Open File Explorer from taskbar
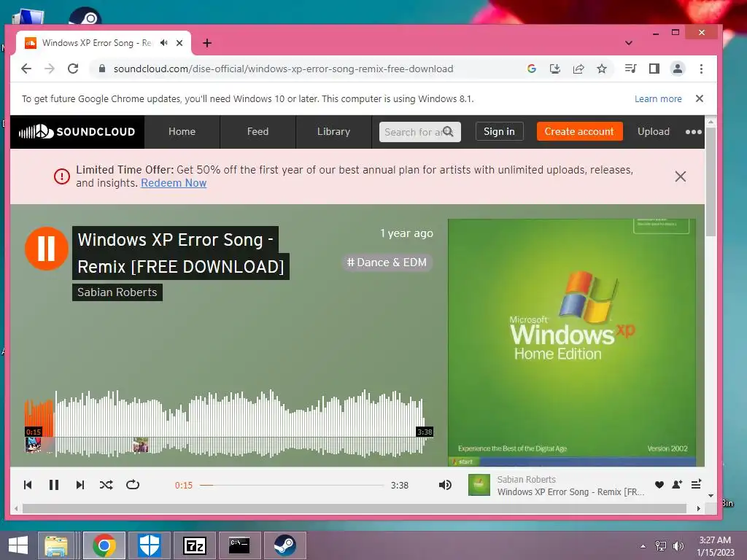747x560 pixels. (x=55, y=545)
